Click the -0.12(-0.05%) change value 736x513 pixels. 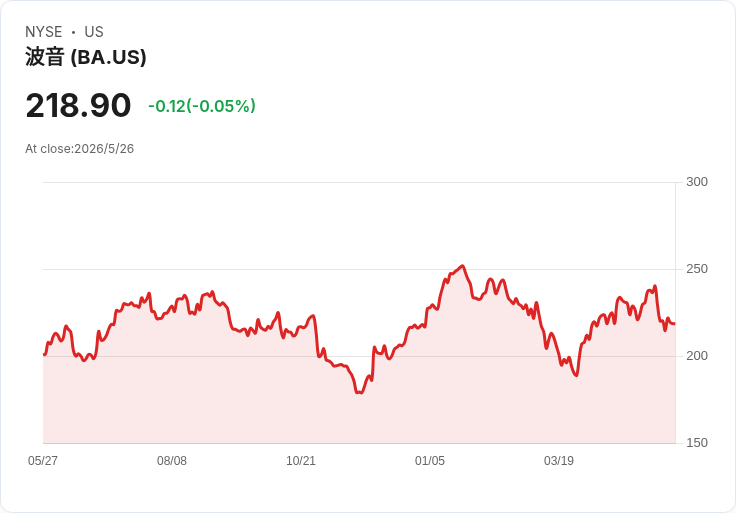click(202, 106)
